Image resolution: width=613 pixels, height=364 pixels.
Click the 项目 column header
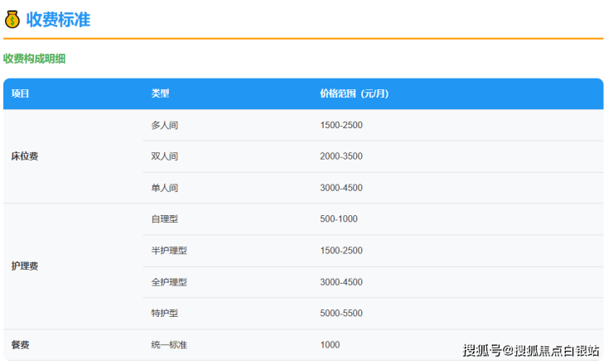pos(21,94)
